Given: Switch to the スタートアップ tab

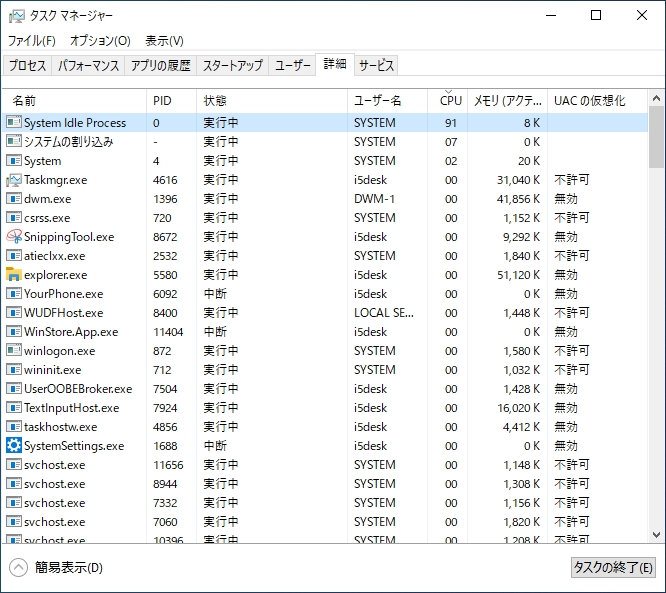Looking at the screenshot, I should click(233, 65).
